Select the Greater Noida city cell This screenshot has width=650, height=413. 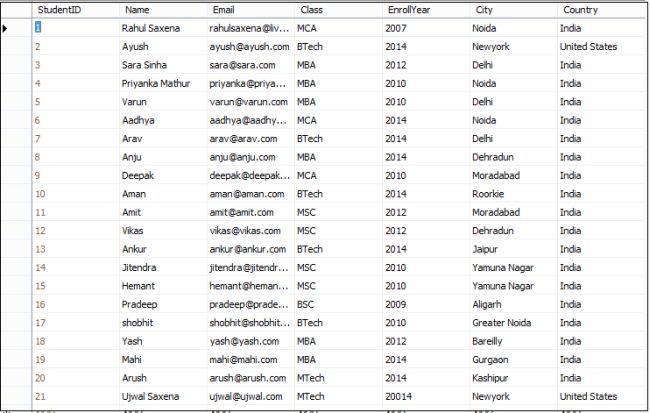(503, 323)
